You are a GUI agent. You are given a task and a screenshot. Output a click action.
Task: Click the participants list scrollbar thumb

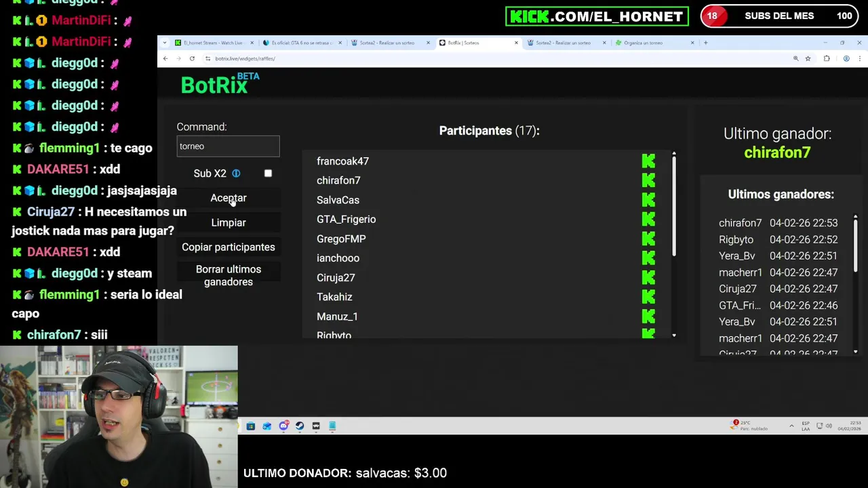click(x=674, y=207)
